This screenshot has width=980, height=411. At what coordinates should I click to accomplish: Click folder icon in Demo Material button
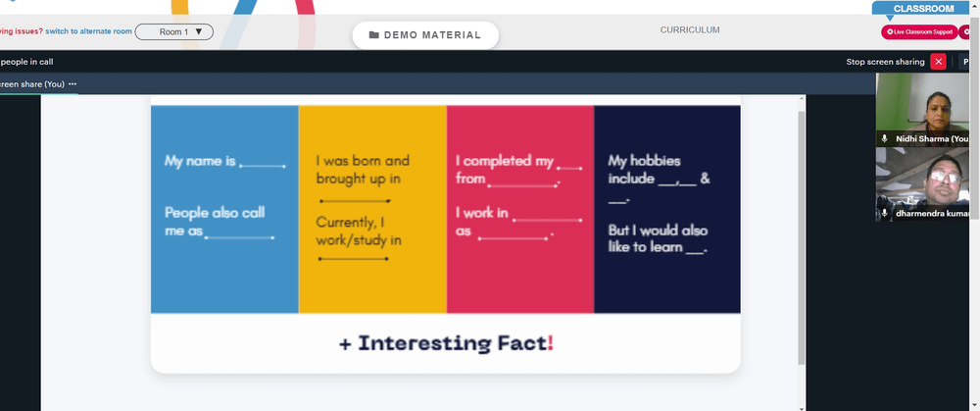click(373, 35)
